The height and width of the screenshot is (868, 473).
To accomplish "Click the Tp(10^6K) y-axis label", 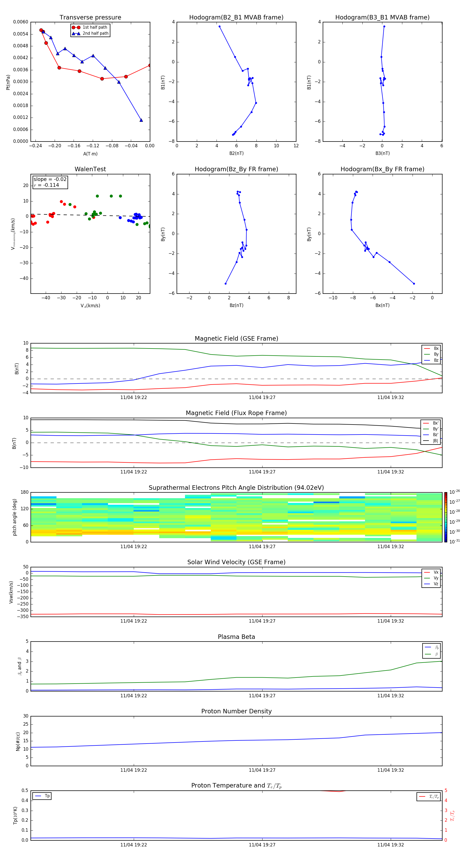I will pos(15,815).
